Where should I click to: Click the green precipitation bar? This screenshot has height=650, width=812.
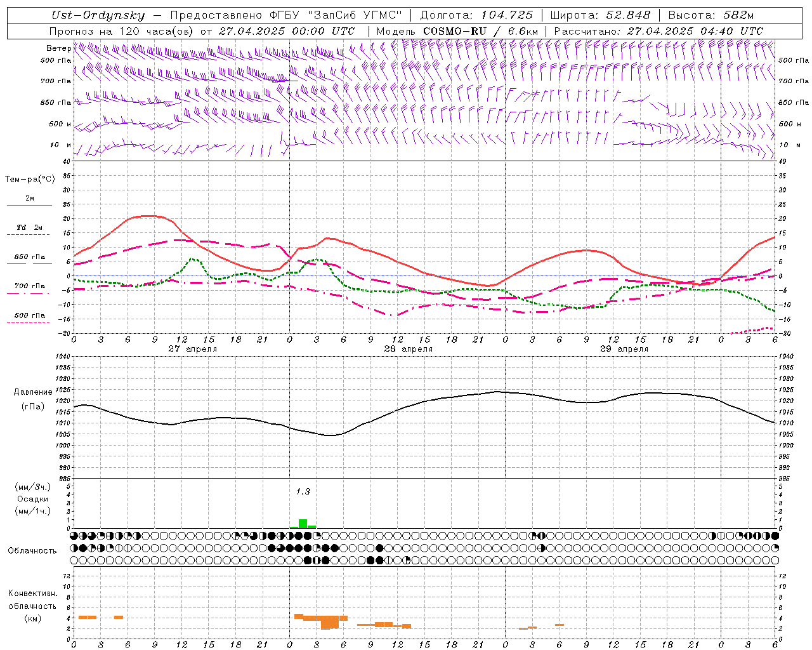coord(303,524)
